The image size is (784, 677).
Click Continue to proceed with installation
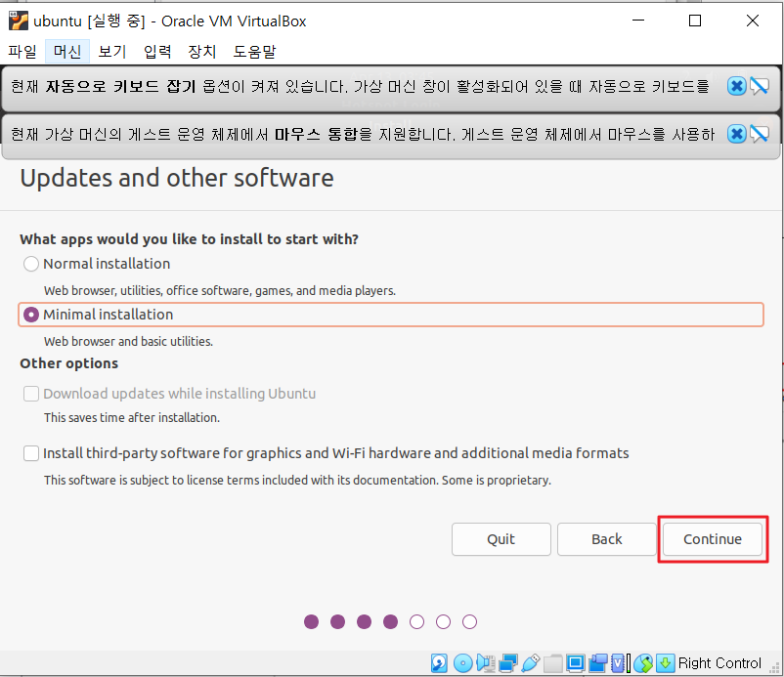[x=713, y=539]
